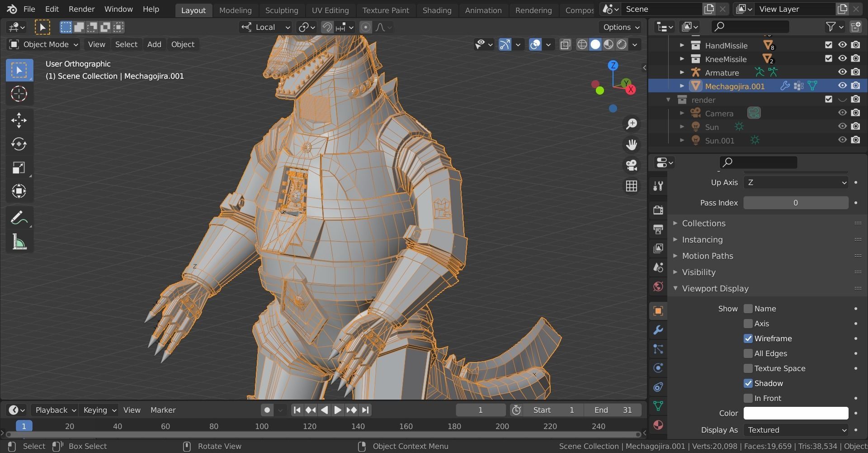This screenshot has width=868, height=453.
Task: Open the Object Constraint properties tab
Action: click(658, 386)
